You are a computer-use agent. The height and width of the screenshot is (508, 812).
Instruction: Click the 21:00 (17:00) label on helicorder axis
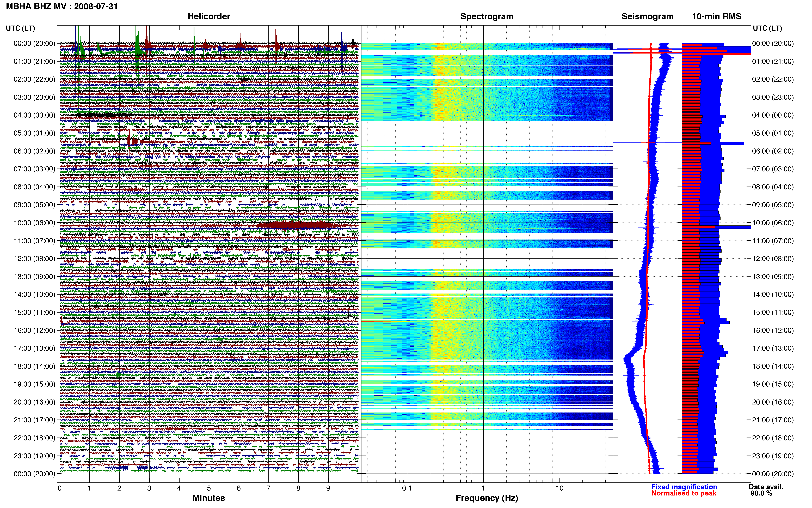(34, 420)
